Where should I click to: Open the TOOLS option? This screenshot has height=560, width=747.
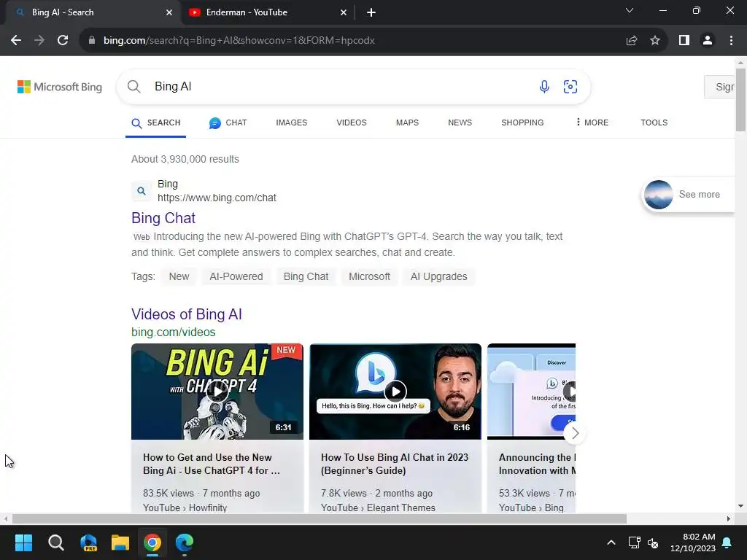tap(654, 122)
